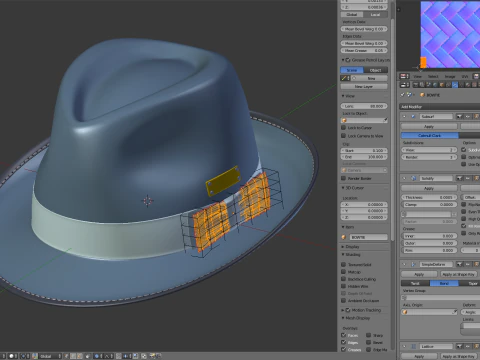Open UV editor's editor type selector icon
Screen dimensions: 480x360
point(404,76)
